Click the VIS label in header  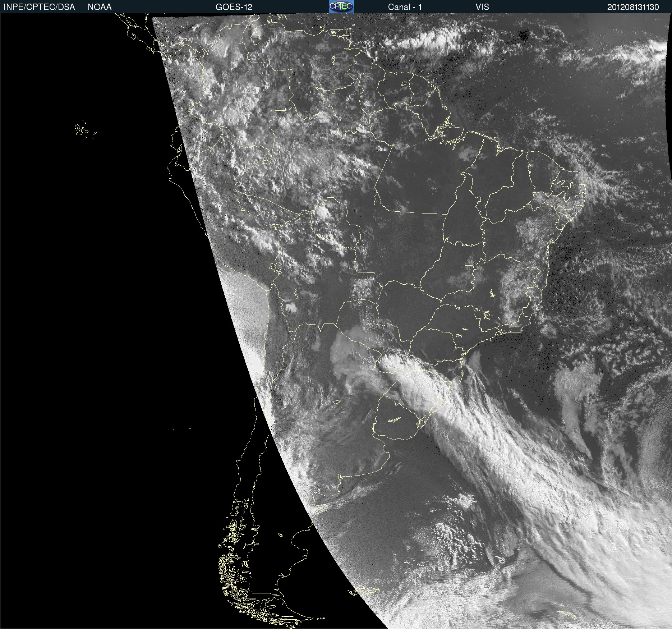[482, 7]
